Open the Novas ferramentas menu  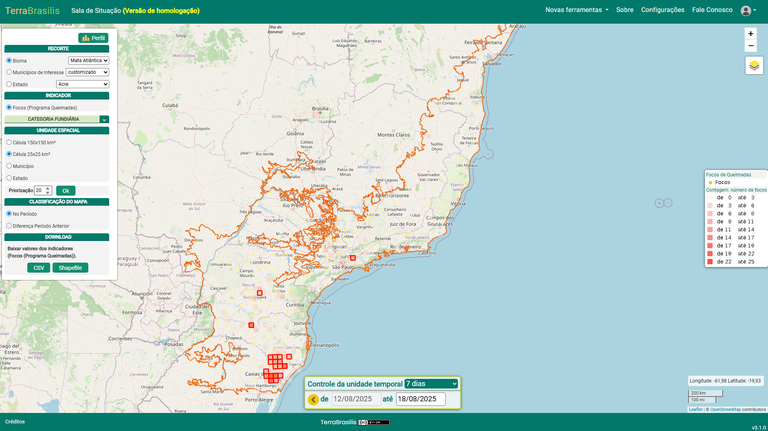577,10
